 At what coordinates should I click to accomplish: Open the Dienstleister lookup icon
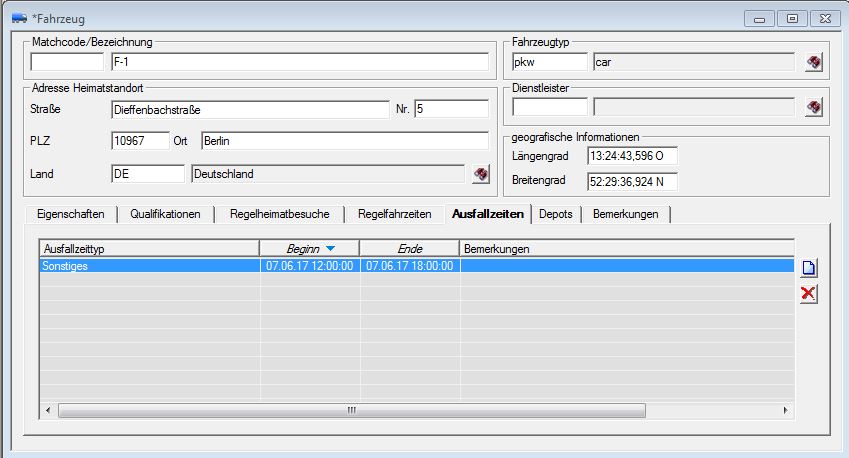[814, 107]
